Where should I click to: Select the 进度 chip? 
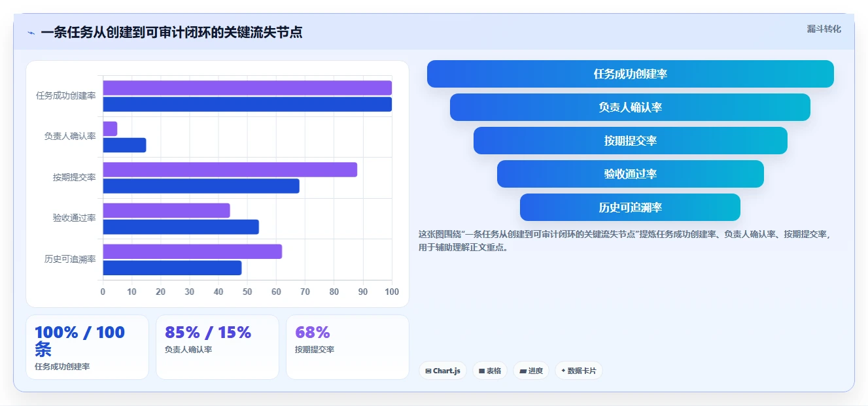pos(531,371)
